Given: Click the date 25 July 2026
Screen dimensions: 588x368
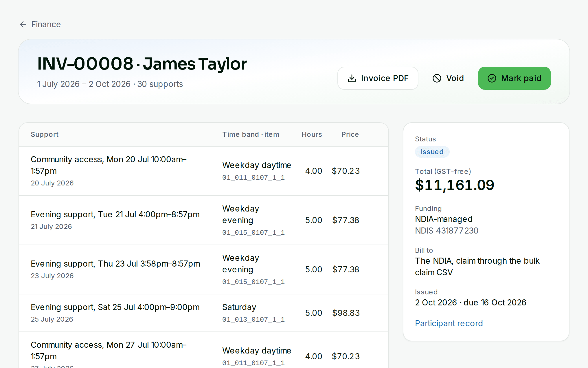Looking at the screenshot, I should pyautogui.click(x=52, y=319).
